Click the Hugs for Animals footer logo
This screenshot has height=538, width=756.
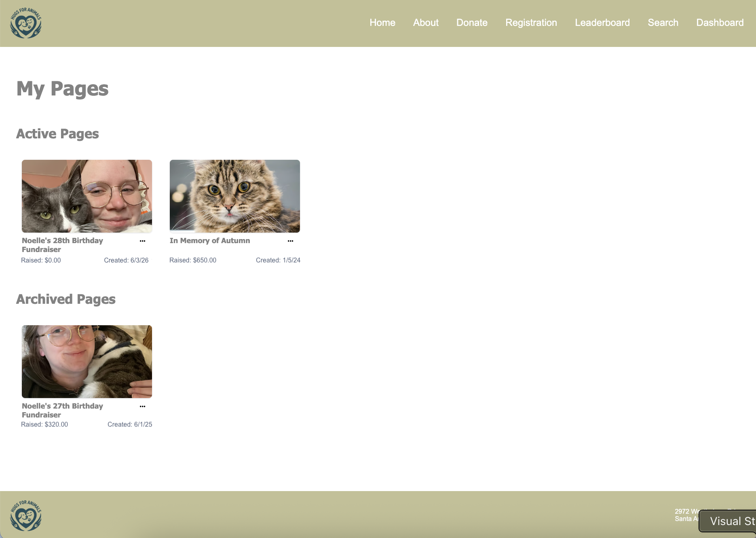[x=26, y=515]
